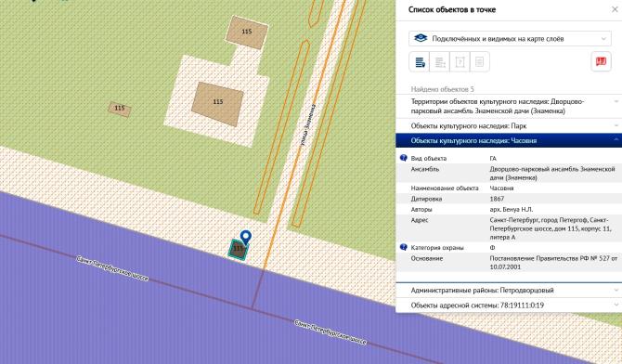Click the red report icon button

(601, 61)
